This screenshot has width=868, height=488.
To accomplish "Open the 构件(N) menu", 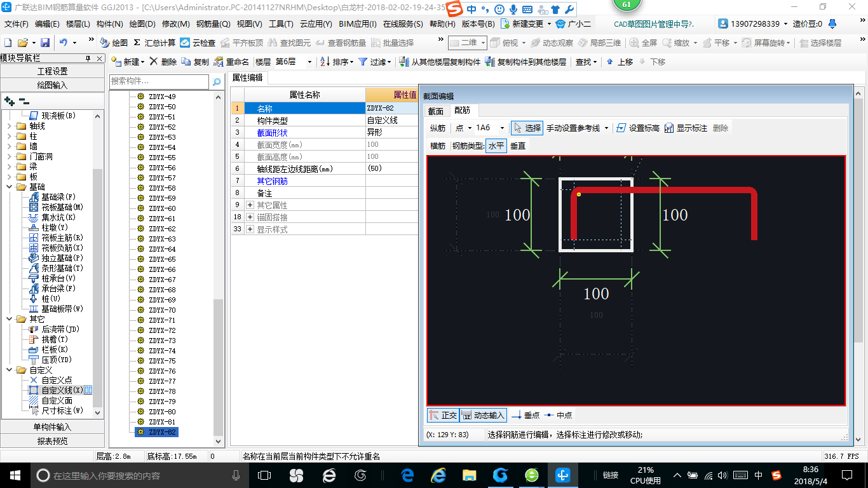I will pyautogui.click(x=109, y=24).
